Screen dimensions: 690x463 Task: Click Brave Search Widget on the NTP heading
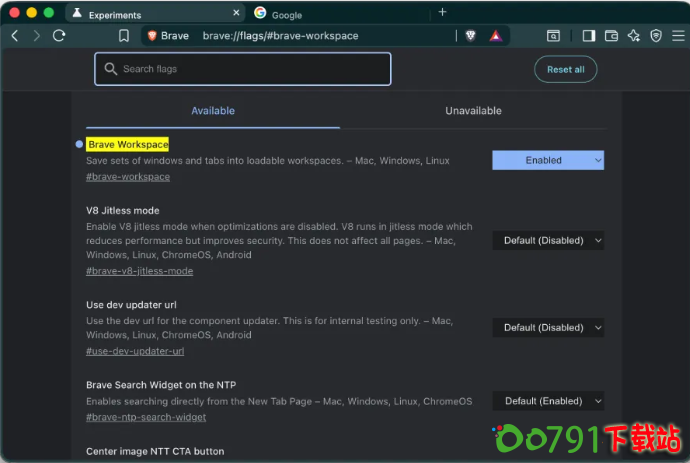tap(161, 385)
